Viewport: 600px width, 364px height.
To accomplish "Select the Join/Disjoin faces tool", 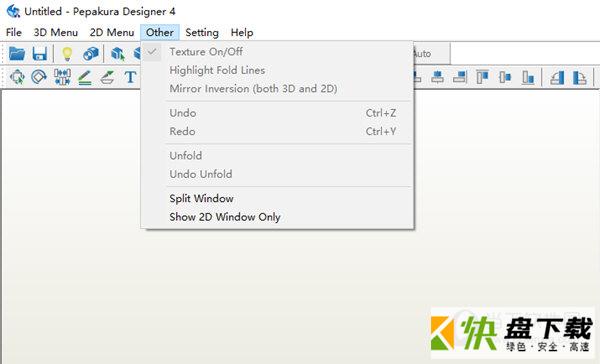I will pyautogui.click(x=62, y=77).
